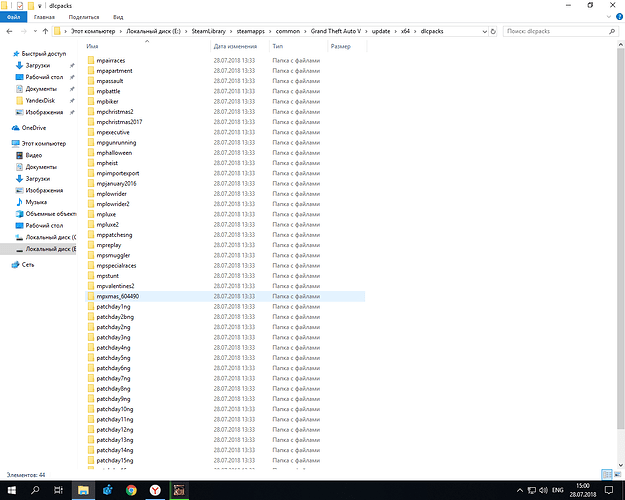This screenshot has width=625, height=500.
Task: Open Google Chrome from the taskbar
Action: coord(132,490)
